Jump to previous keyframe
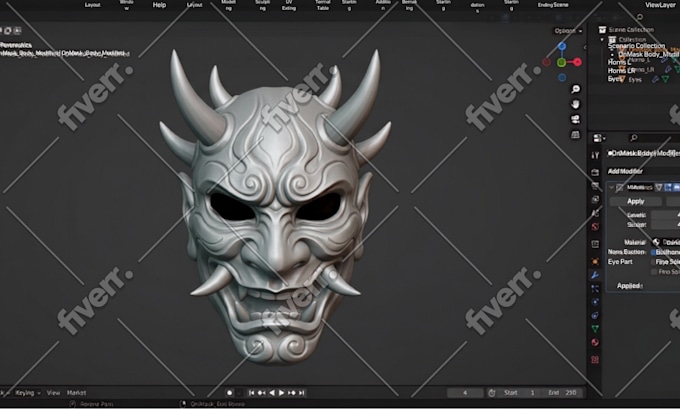Image resolution: width=680 pixels, height=409 pixels. [262, 393]
